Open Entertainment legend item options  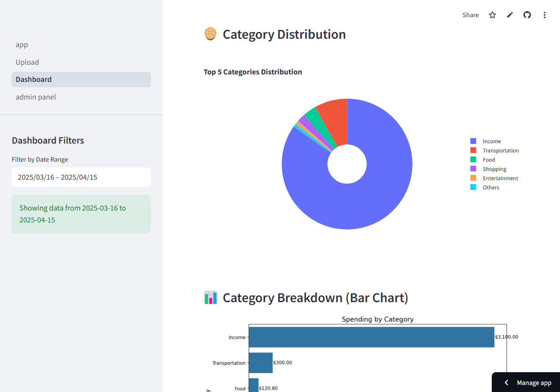click(x=500, y=178)
